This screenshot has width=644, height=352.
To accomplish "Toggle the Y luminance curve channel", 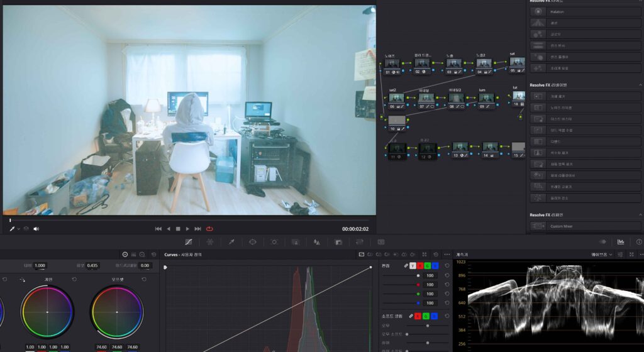I will pos(413,266).
